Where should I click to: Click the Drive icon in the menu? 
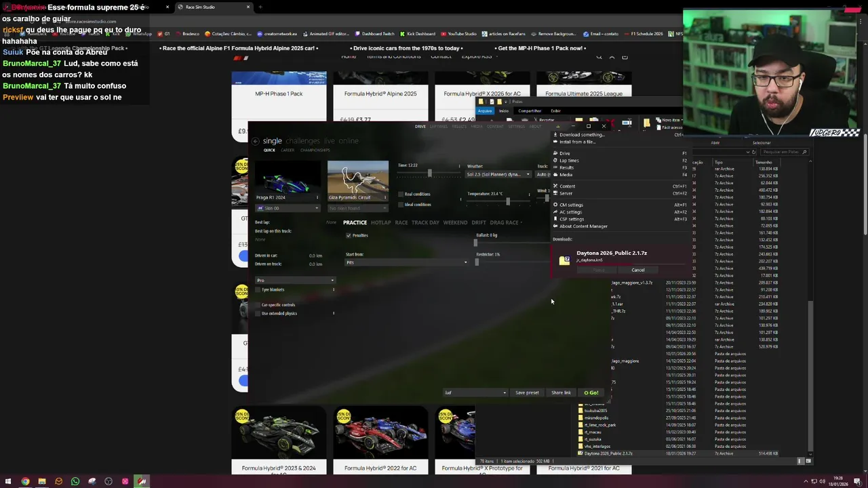[555, 153]
